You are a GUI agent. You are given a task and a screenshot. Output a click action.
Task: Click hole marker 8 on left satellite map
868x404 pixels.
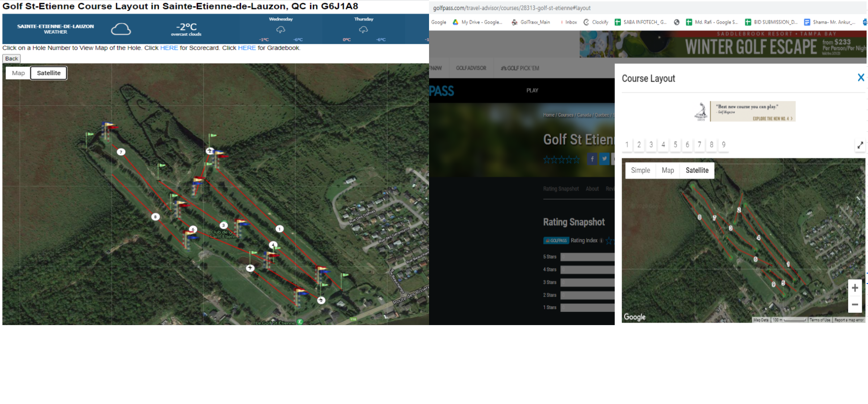coord(155,217)
